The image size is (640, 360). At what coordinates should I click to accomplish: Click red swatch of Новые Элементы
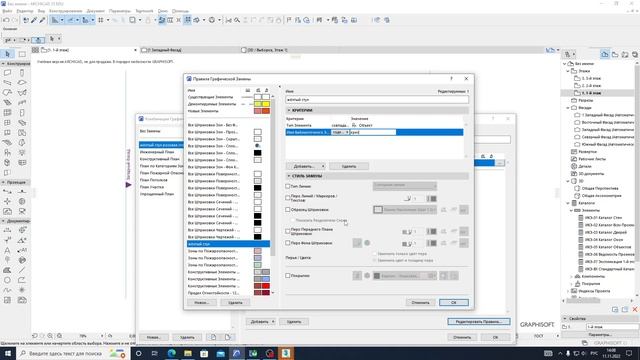tap(266, 111)
